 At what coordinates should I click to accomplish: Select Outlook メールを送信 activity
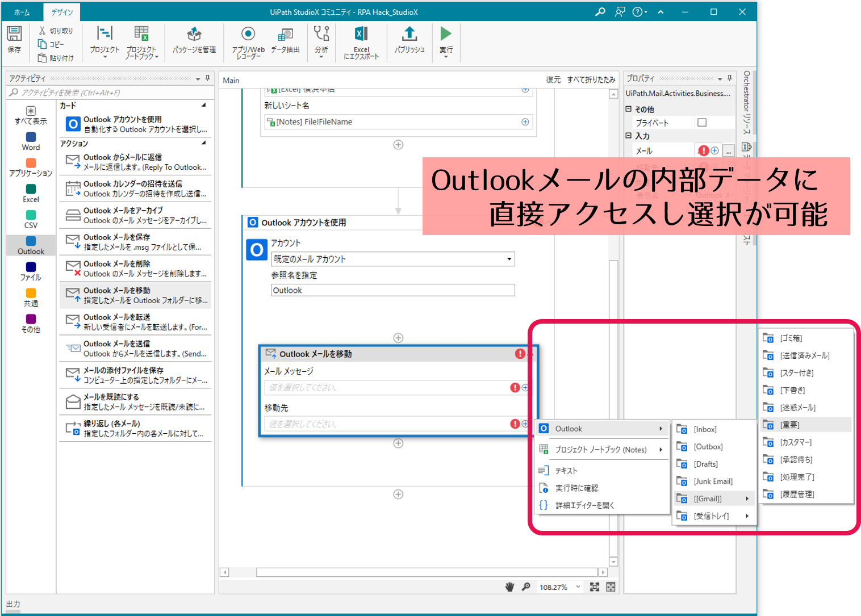[135, 349]
